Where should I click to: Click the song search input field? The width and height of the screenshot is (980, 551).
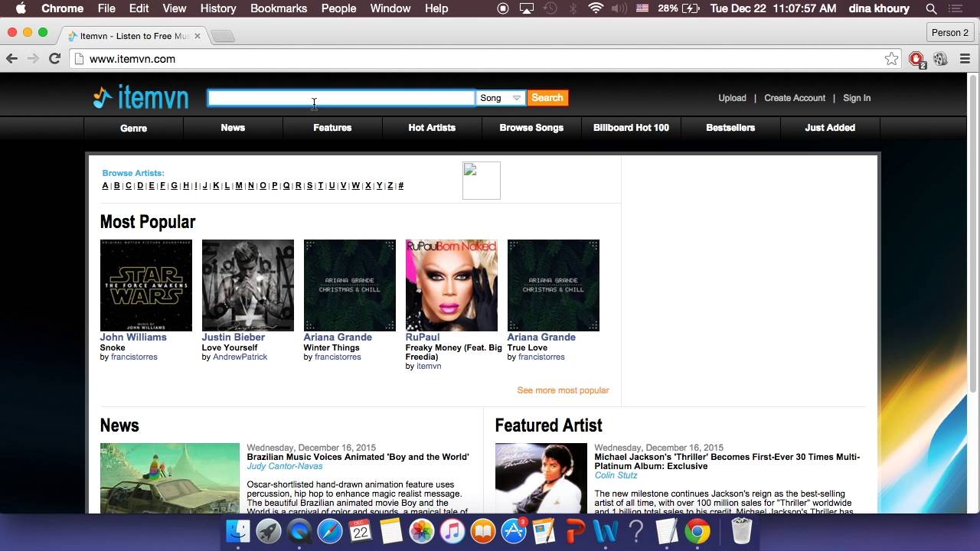[x=341, y=98]
